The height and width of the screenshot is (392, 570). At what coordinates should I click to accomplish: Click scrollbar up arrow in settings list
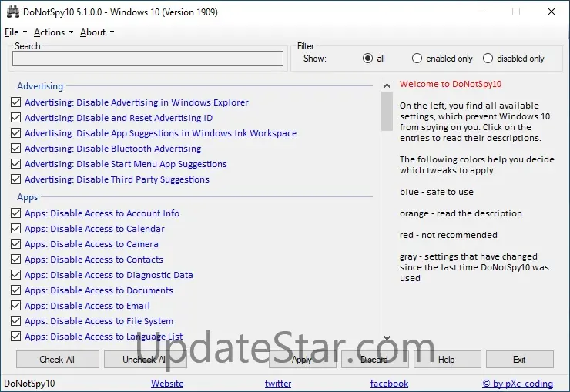[x=387, y=85]
